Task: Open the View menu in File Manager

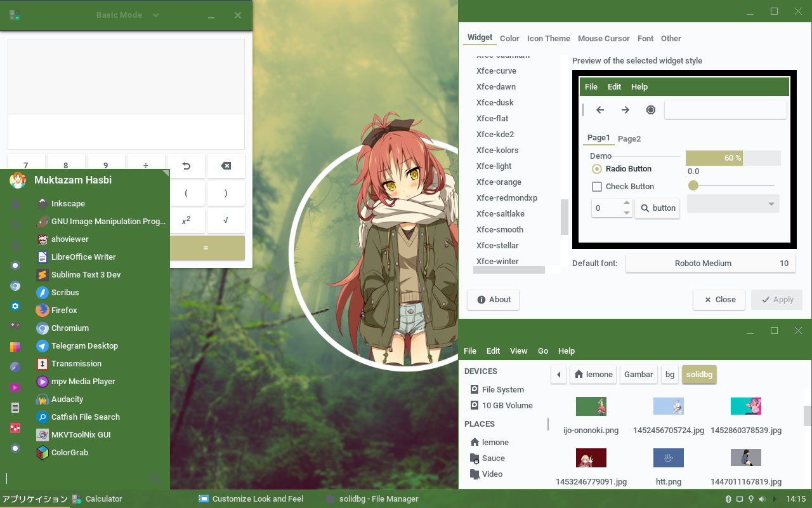Action: click(x=518, y=351)
